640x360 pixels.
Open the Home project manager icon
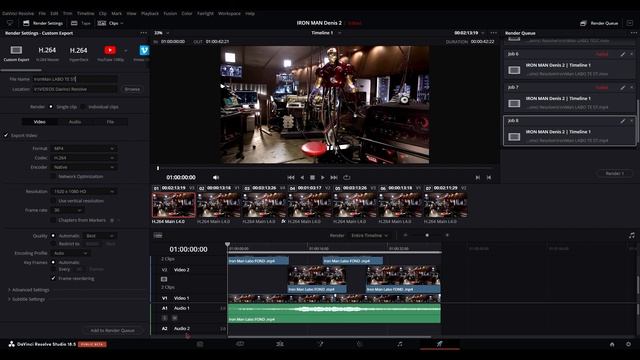(612, 344)
